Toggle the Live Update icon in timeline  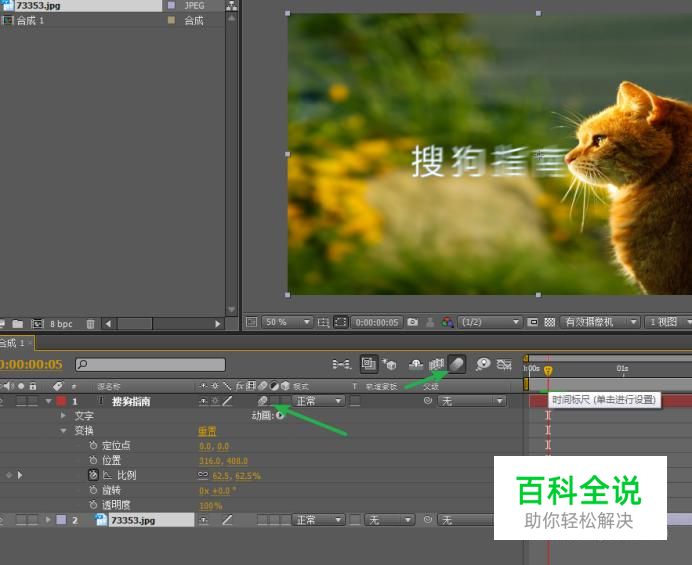coord(369,364)
